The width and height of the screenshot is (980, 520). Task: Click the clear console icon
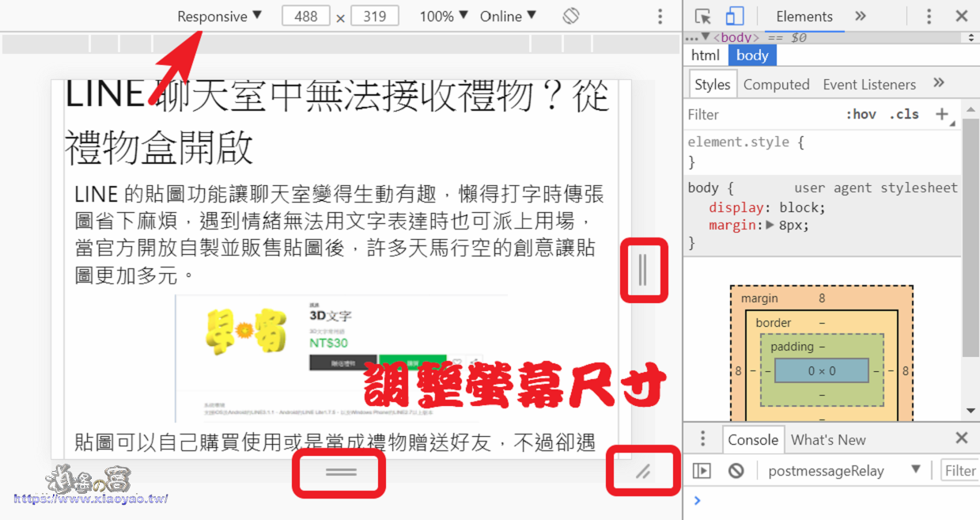point(736,471)
